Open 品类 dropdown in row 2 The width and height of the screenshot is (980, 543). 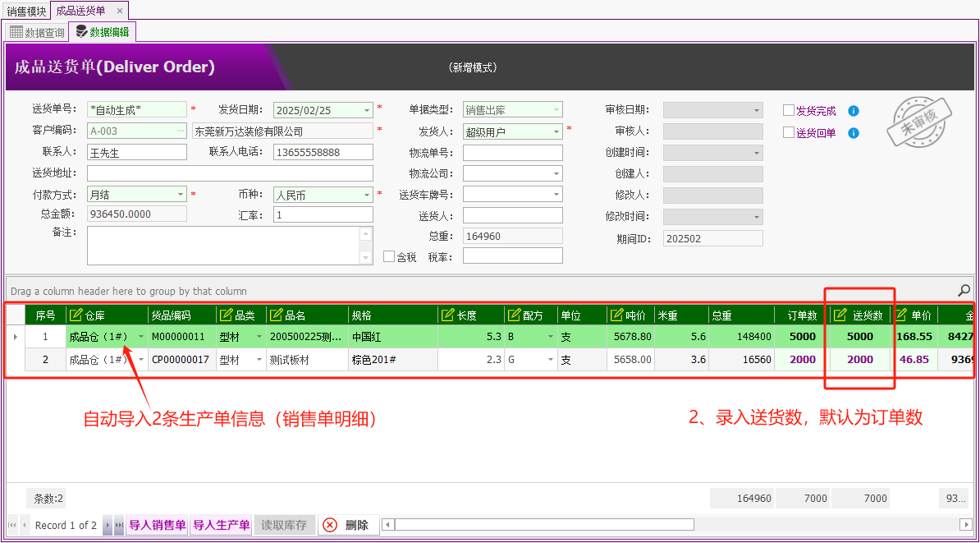[x=259, y=360]
